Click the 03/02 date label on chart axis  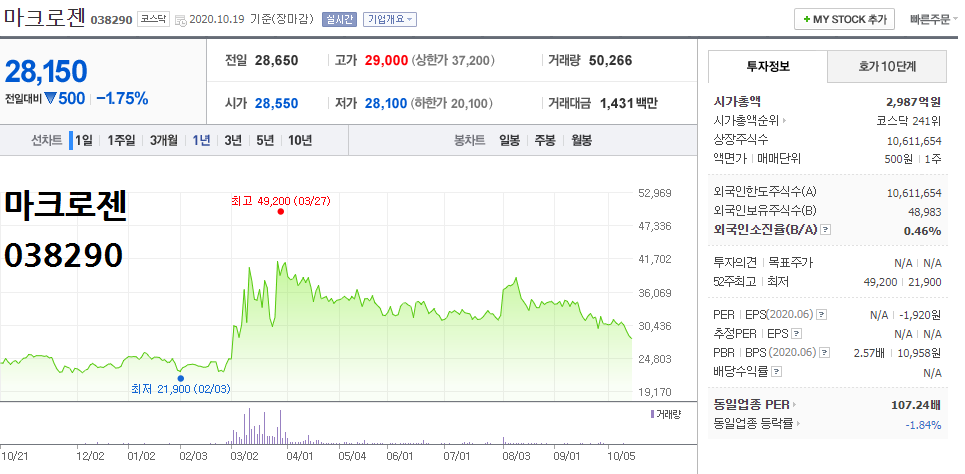(x=244, y=456)
